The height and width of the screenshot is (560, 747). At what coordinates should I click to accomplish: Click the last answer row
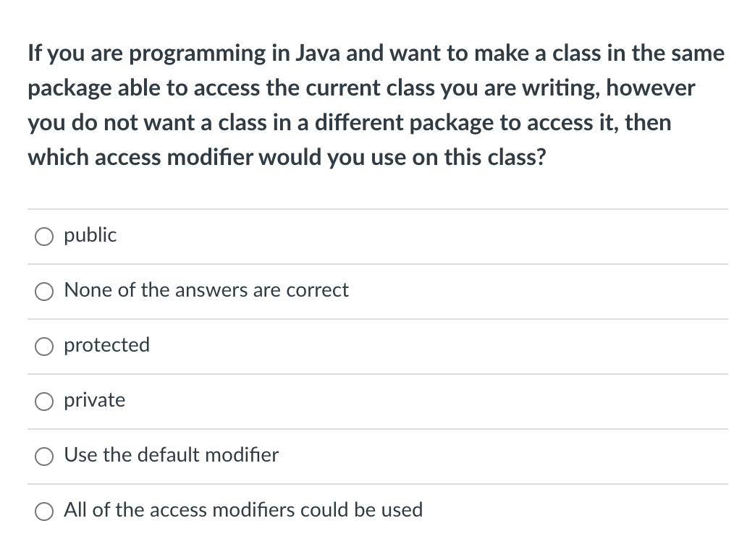click(x=376, y=511)
